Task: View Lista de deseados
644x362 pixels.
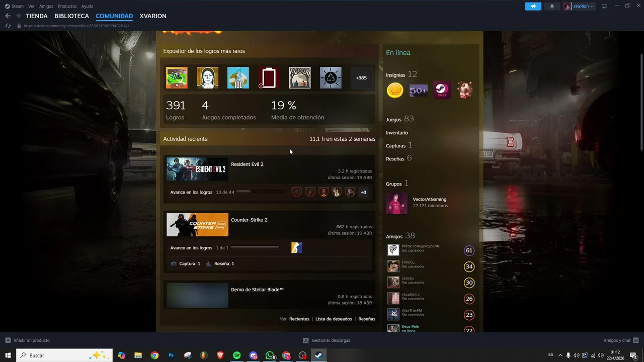Action: click(x=334, y=319)
